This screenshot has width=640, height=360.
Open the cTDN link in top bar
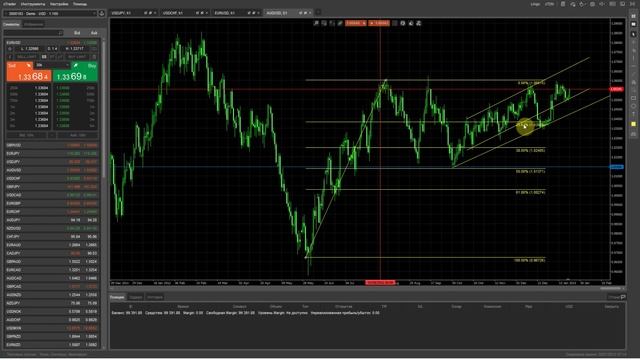(x=550, y=4)
